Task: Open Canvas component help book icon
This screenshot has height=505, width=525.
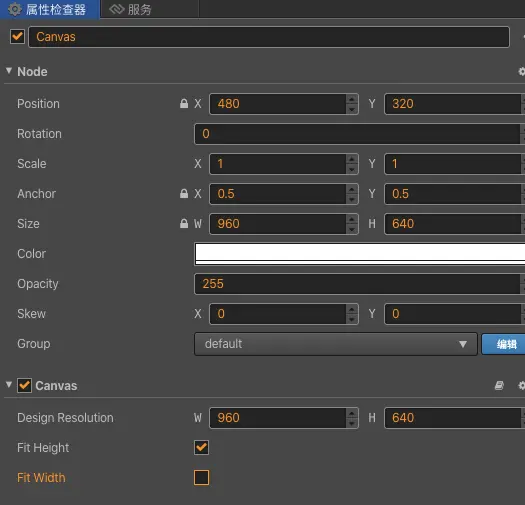Action: [499, 385]
